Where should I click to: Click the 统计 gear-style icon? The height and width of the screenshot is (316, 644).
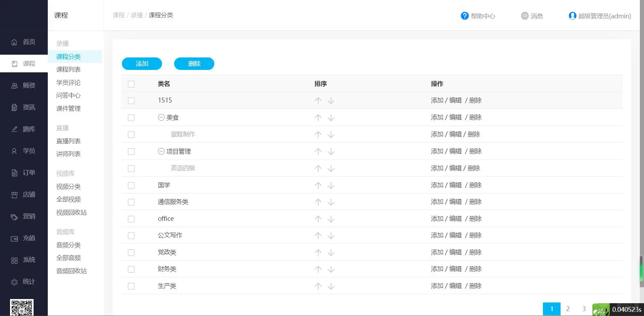click(x=14, y=282)
